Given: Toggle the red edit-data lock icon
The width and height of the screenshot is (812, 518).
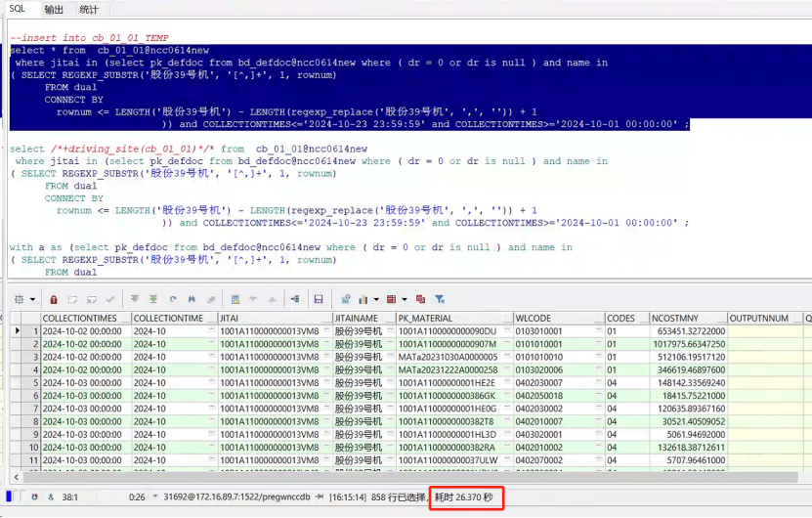Looking at the screenshot, I should 54,299.
